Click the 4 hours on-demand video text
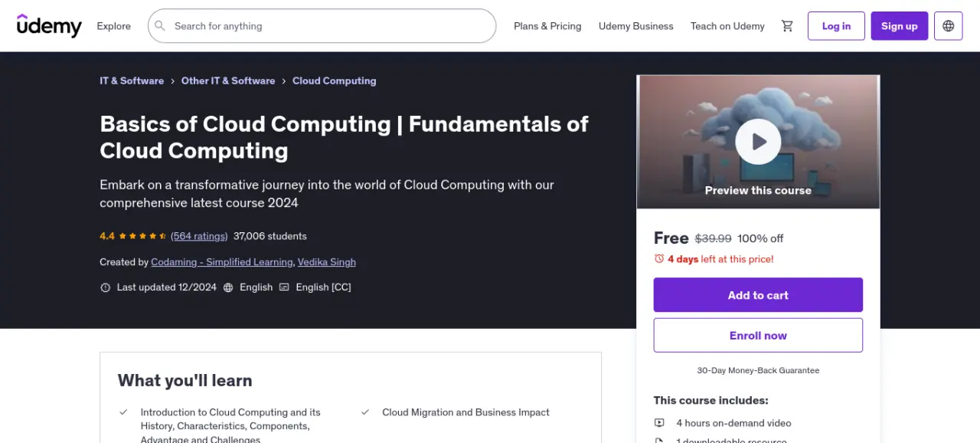The height and width of the screenshot is (443, 980). pos(733,423)
